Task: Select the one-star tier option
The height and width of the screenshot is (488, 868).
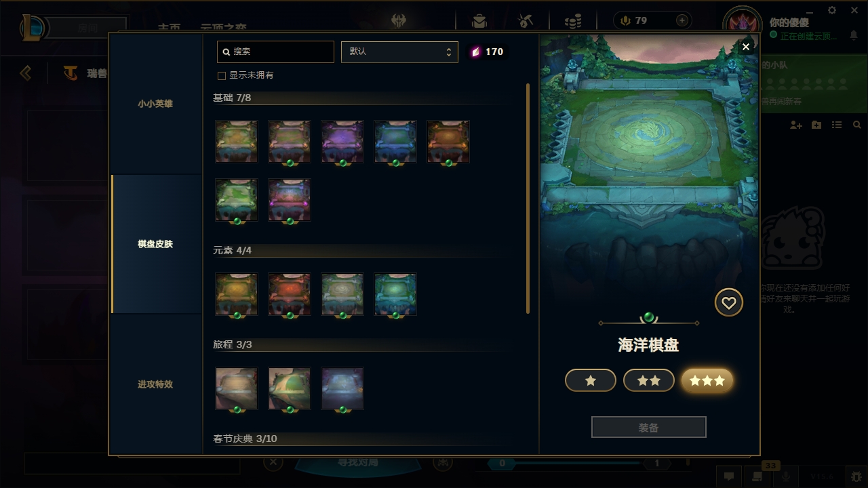Action: [x=591, y=381]
